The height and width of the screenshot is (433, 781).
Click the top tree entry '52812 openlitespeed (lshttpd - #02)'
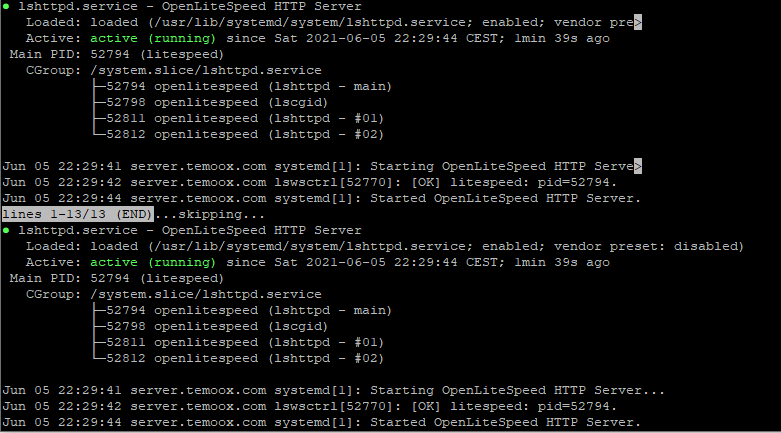[x=244, y=134]
